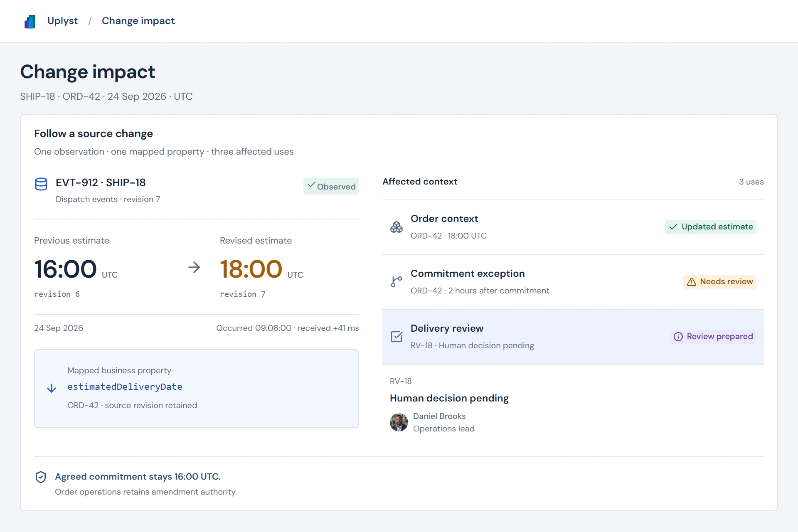Click the Delivery review checkbox icon

[x=397, y=337]
